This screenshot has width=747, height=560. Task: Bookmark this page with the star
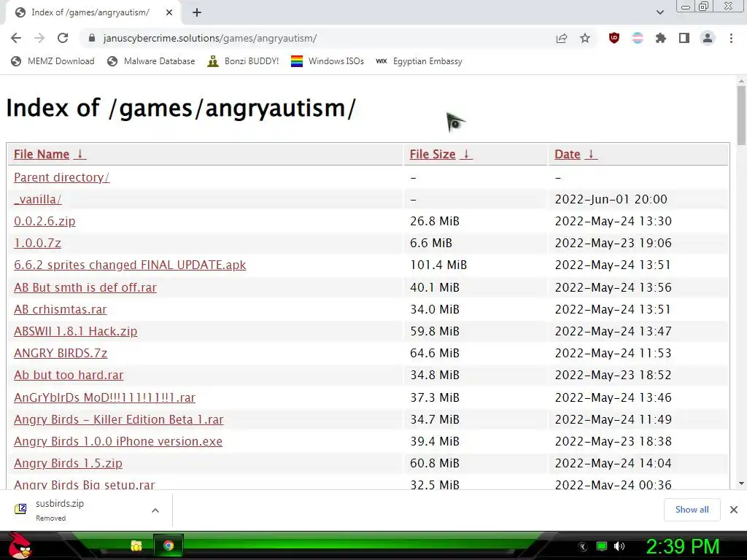tap(585, 38)
